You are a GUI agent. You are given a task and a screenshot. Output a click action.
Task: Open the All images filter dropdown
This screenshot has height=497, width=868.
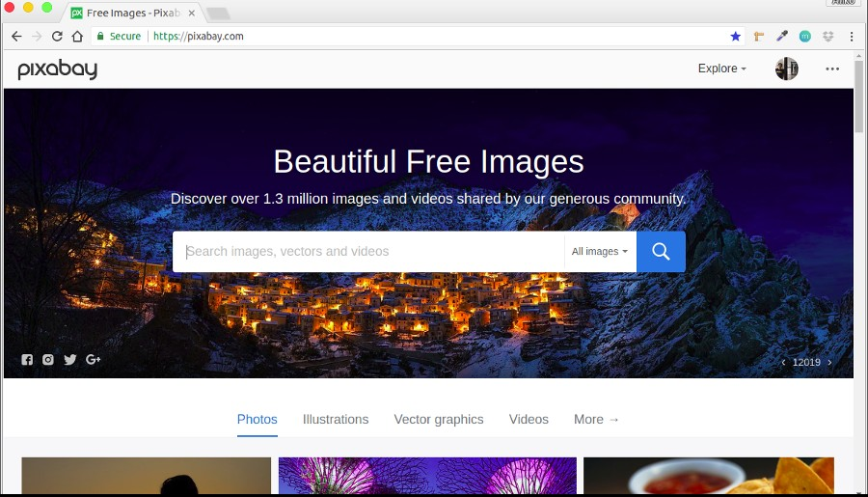[600, 252]
